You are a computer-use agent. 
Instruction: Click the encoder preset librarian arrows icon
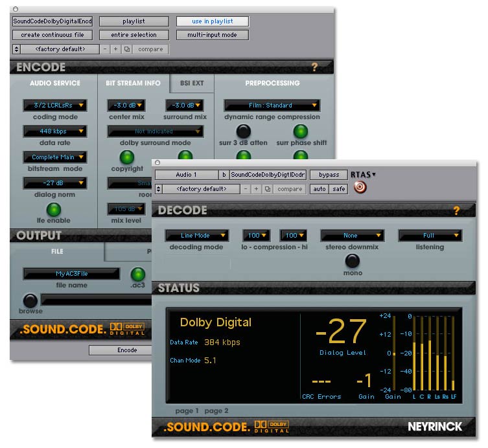(x=16, y=49)
